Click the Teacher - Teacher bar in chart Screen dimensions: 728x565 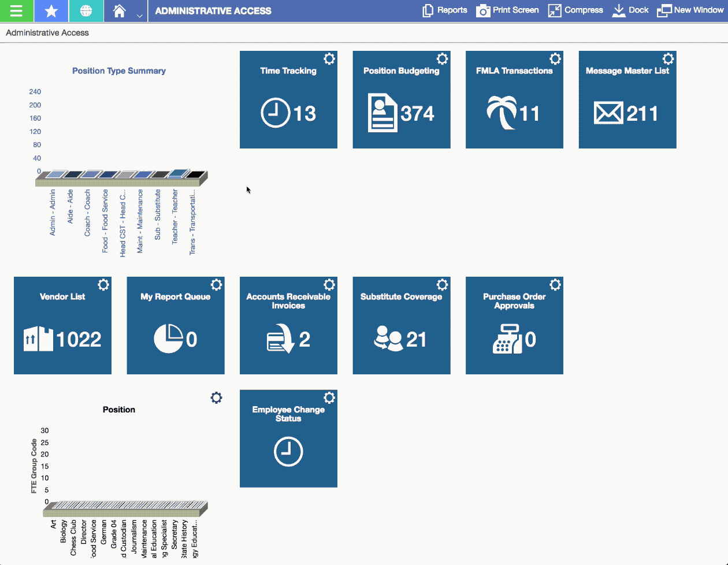coord(179,173)
